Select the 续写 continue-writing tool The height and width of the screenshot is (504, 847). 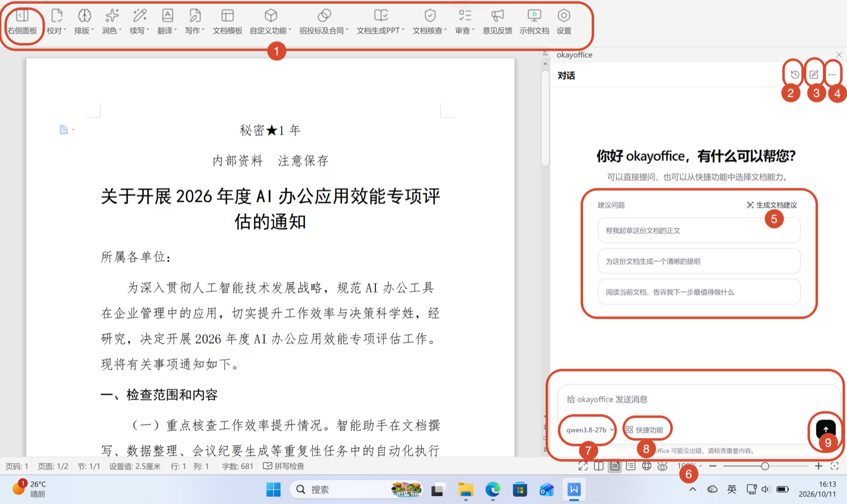point(140,23)
